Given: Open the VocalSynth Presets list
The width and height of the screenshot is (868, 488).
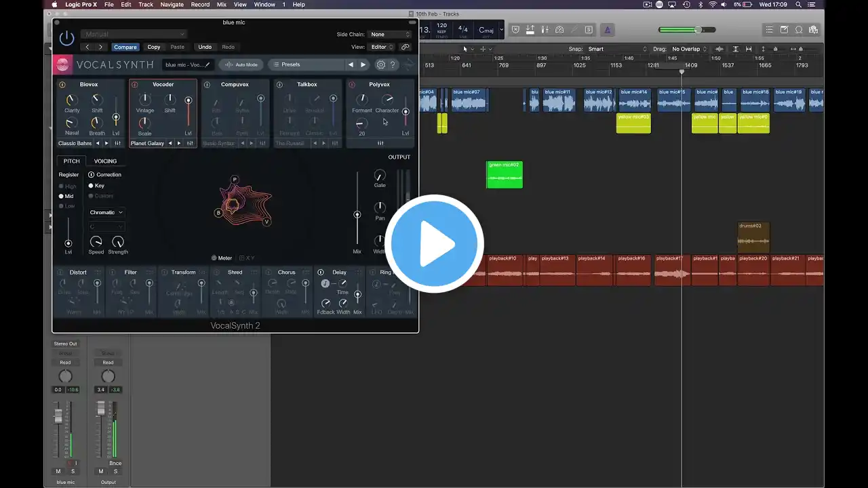Looking at the screenshot, I should 307,64.
